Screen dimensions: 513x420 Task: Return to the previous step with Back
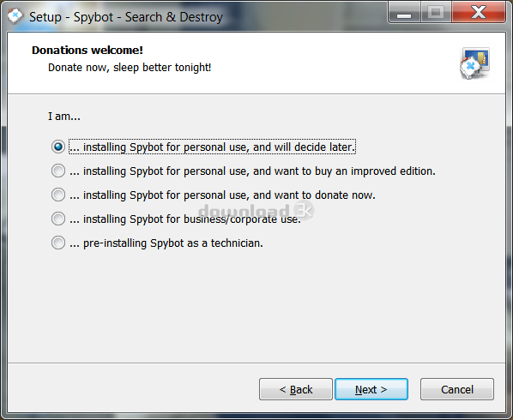click(x=296, y=389)
